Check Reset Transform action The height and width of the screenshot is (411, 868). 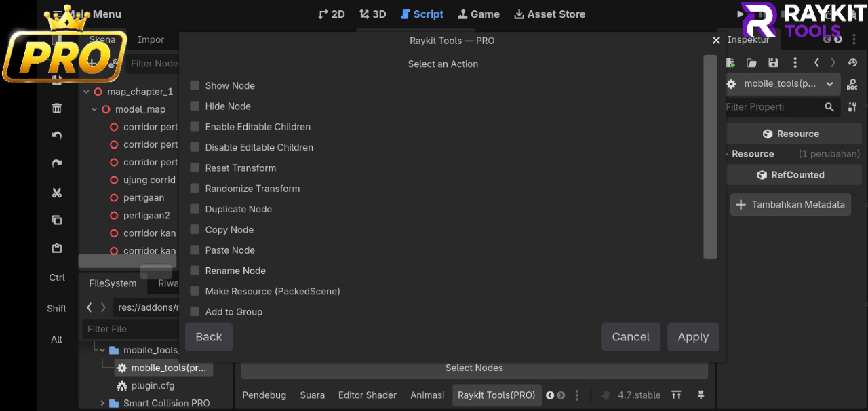pyautogui.click(x=195, y=168)
